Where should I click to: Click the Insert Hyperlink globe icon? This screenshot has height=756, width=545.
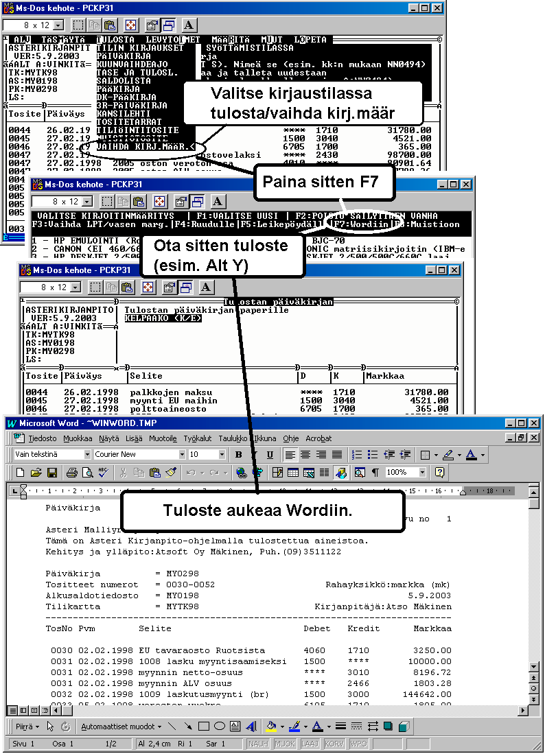[242, 473]
